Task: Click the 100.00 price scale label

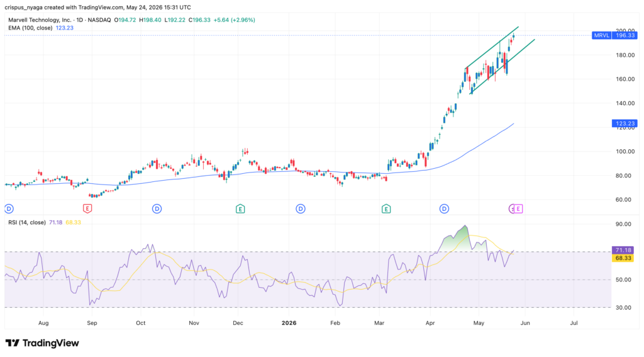Action: click(x=626, y=151)
